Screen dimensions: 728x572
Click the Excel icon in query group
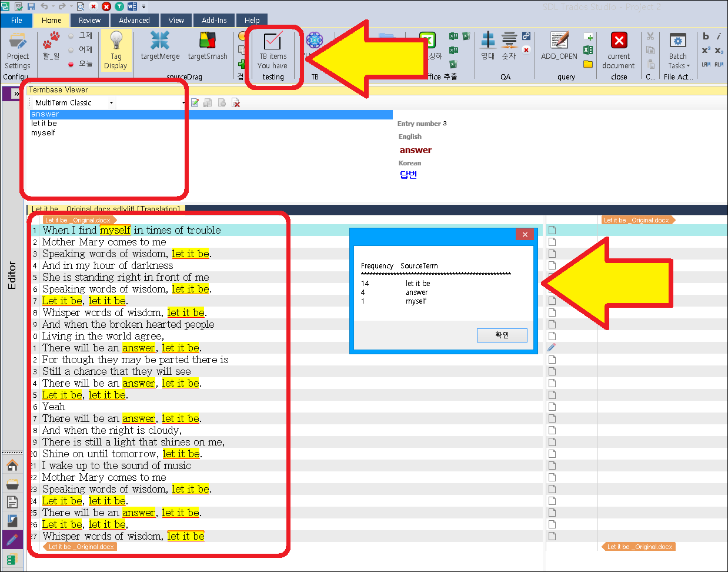588,50
